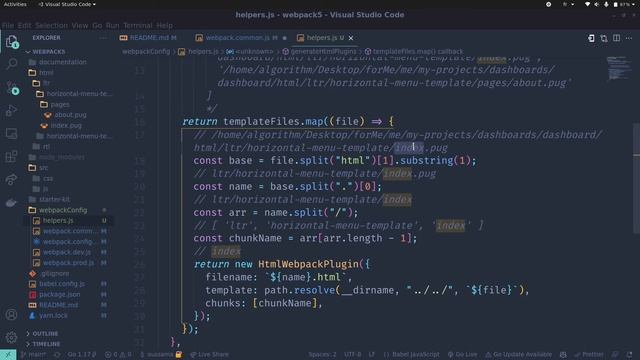640x360 pixels.
Task: Click the open changes editor action icon
Action: tap(591, 38)
